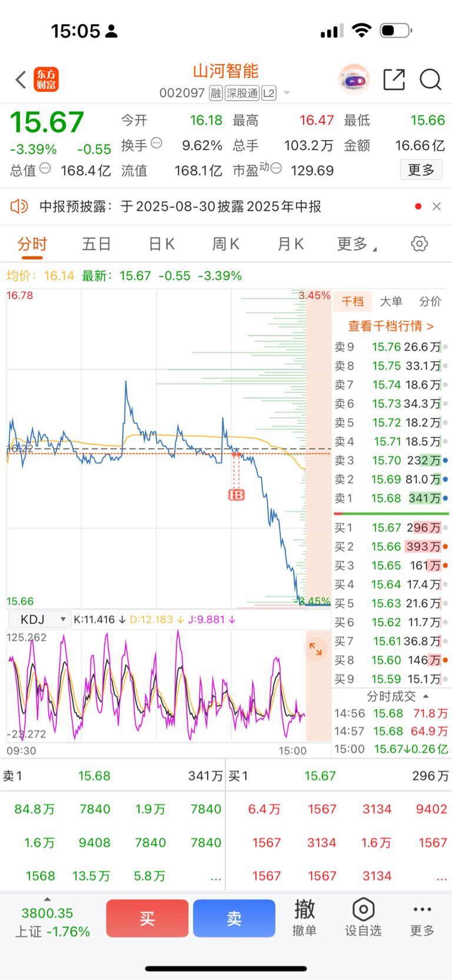Select the 买2 15.66 order row

391,547
